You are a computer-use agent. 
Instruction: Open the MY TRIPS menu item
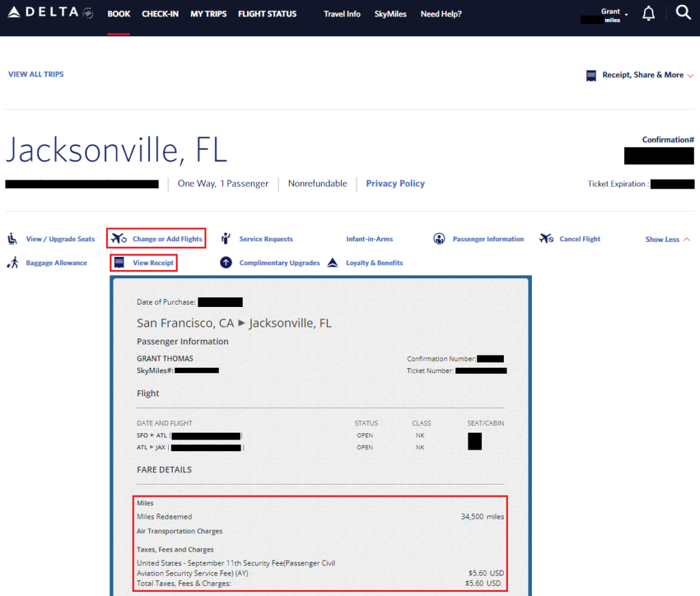208,14
